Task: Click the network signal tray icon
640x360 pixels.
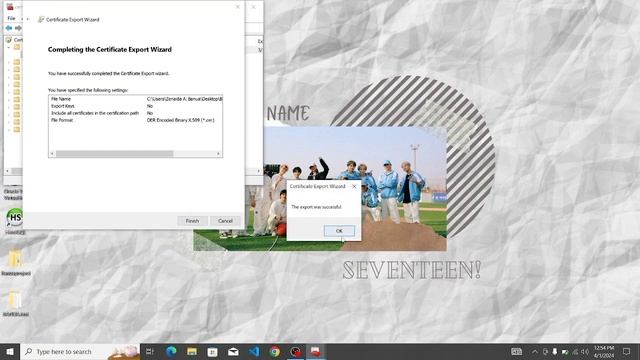Action: coord(575,351)
